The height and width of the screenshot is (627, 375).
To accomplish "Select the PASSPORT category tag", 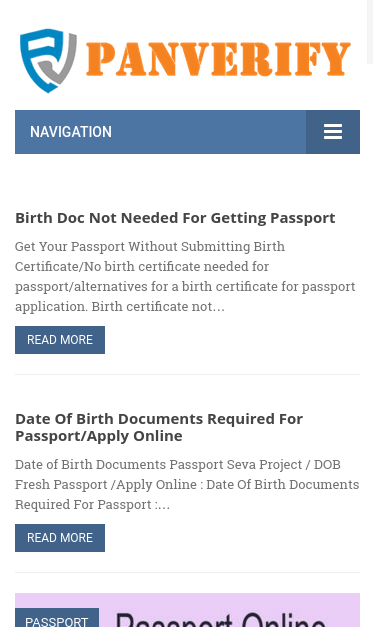I will point(57,618).
